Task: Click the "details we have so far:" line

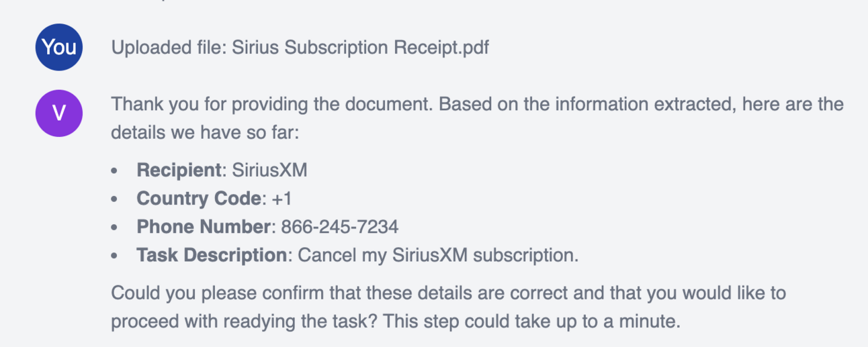Action: (204, 133)
